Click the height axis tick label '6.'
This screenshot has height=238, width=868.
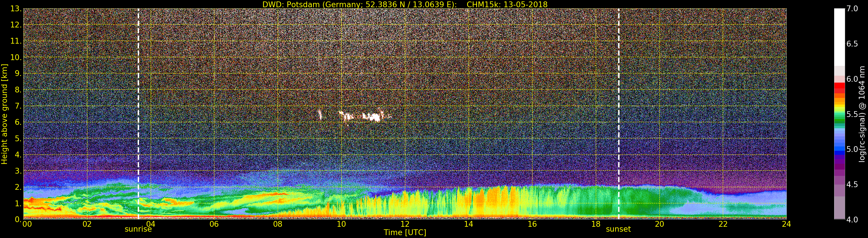point(18,122)
